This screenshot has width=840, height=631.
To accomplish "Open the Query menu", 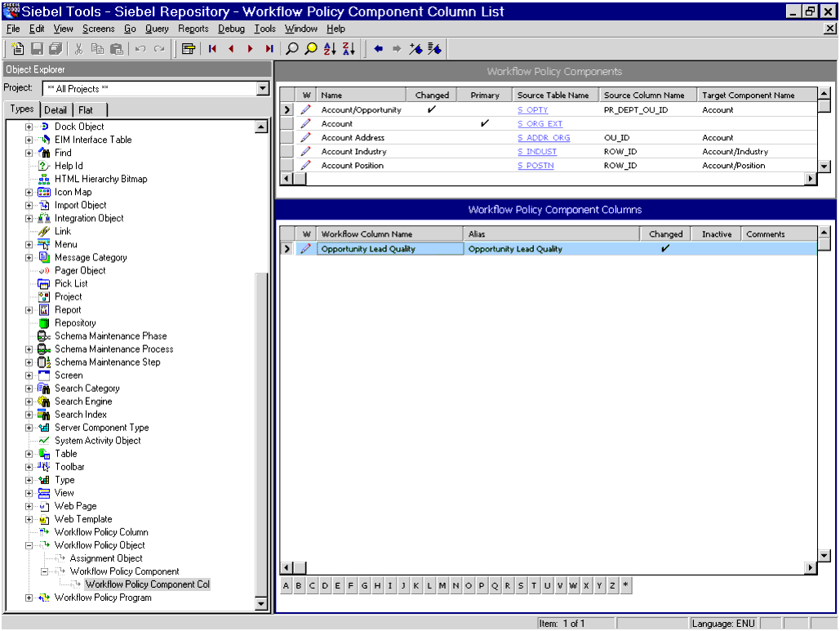I will point(157,29).
